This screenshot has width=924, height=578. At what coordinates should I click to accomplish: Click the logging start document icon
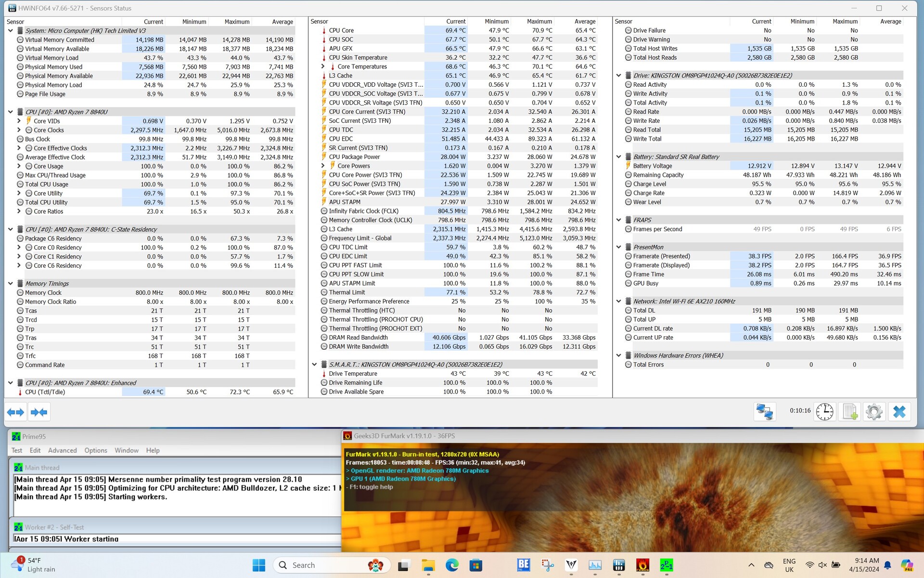[849, 412]
